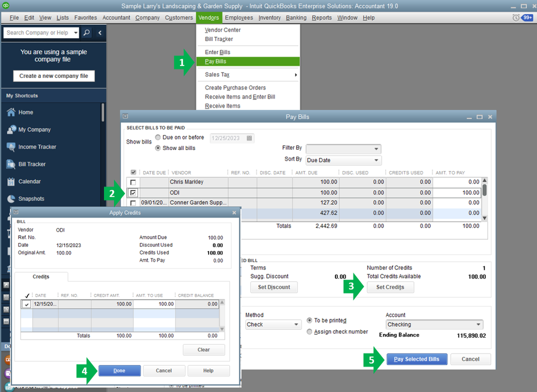Click the Set Credits button
The height and width of the screenshot is (392, 537).
(x=390, y=287)
